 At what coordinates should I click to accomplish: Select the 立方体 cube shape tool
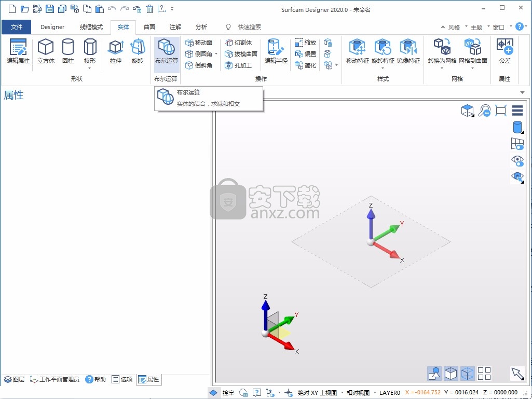[x=46, y=51]
